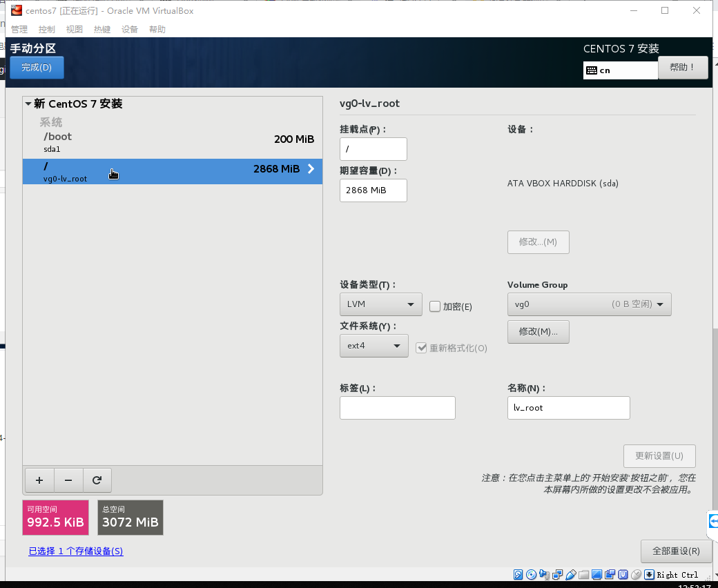Open the Volume Group vg0 dropdown

(x=590, y=304)
